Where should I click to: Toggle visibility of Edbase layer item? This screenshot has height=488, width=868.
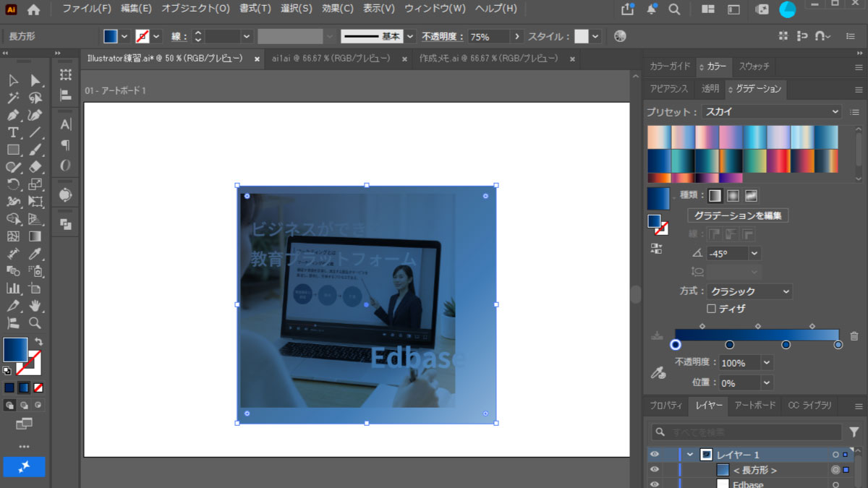(655, 484)
